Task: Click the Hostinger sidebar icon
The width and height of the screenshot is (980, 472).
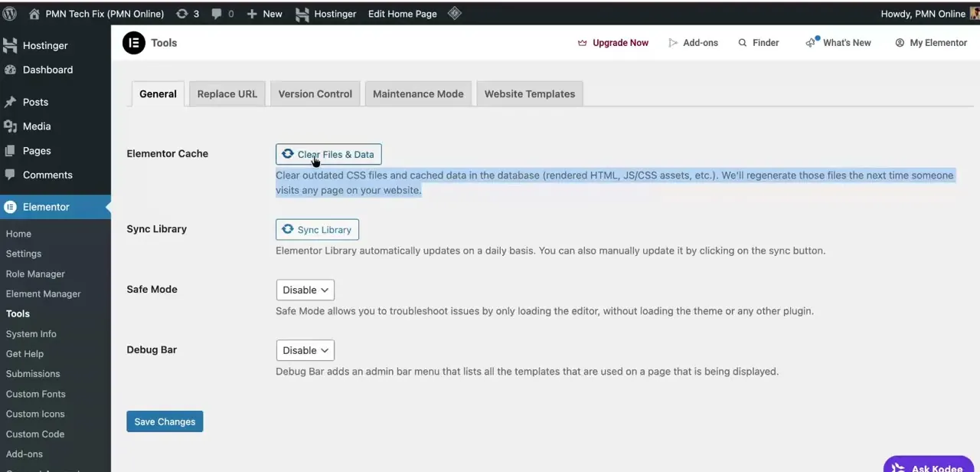Action: click(x=10, y=45)
